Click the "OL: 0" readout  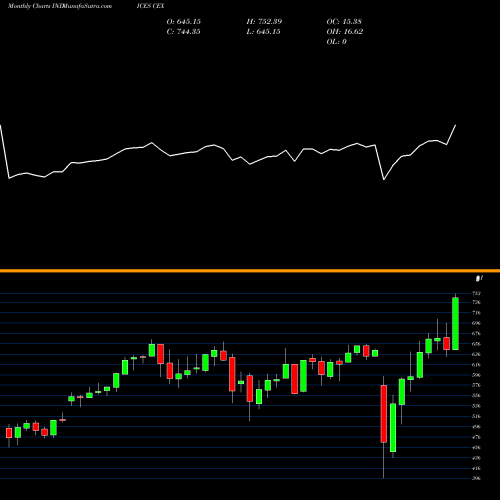[336, 42]
